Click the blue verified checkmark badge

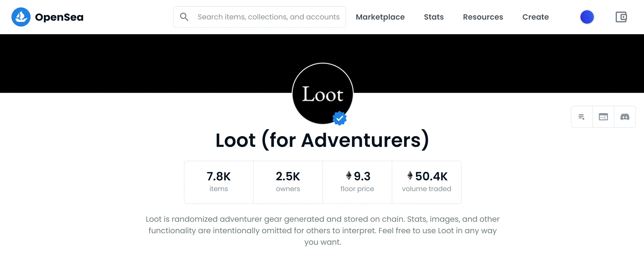(x=339, y=118)
